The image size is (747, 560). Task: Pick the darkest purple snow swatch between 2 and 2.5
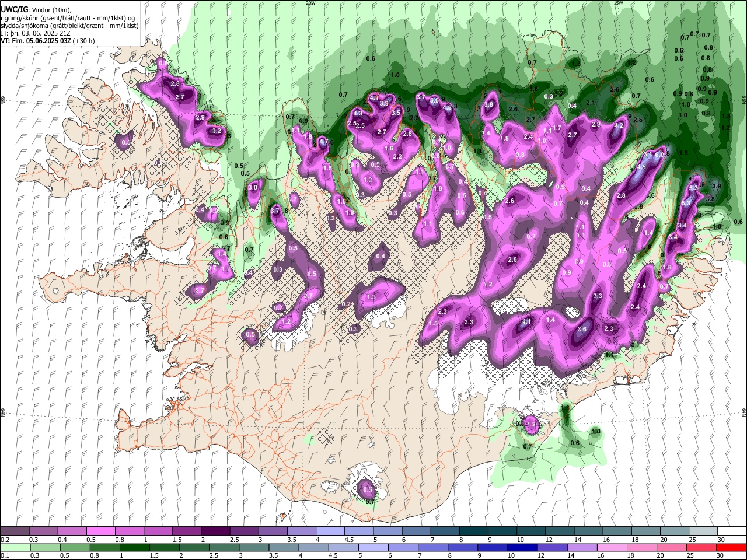[x=215, y=531]
